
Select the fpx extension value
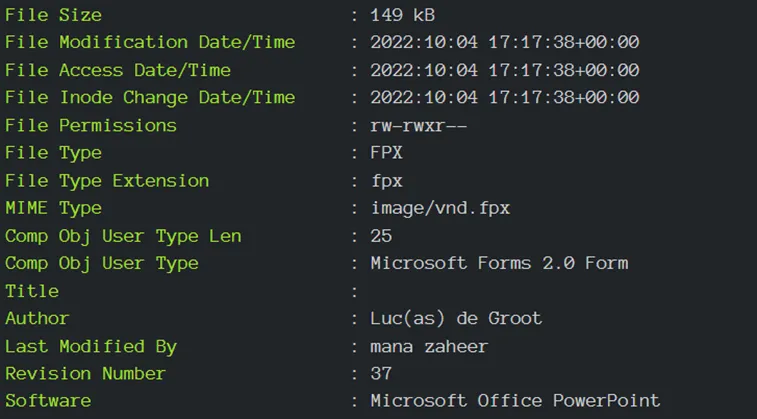387,182
